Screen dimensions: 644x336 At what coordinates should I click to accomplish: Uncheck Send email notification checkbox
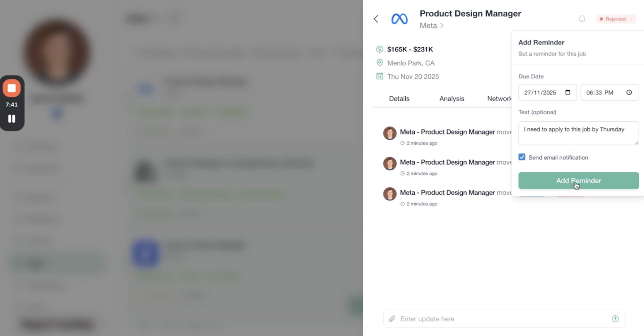point(522,157)
